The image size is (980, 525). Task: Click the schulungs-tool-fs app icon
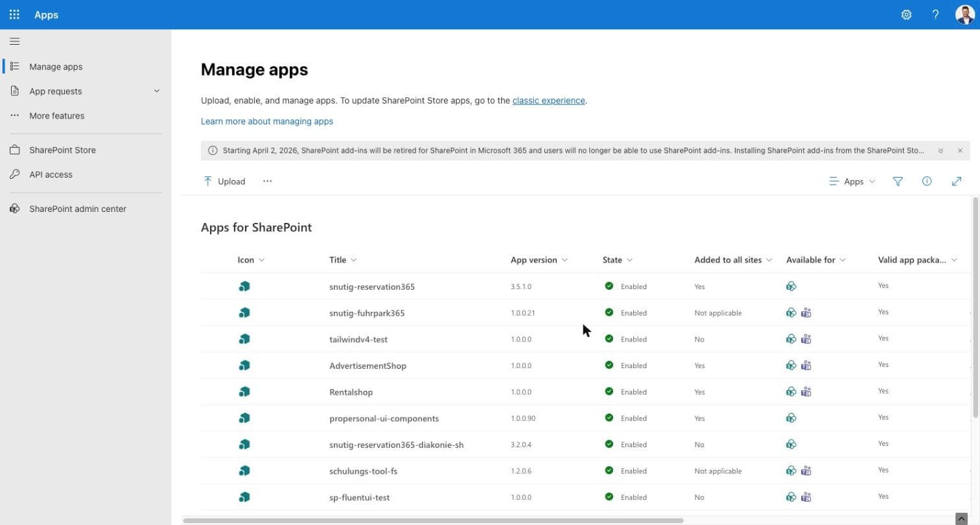click(244, 471)
